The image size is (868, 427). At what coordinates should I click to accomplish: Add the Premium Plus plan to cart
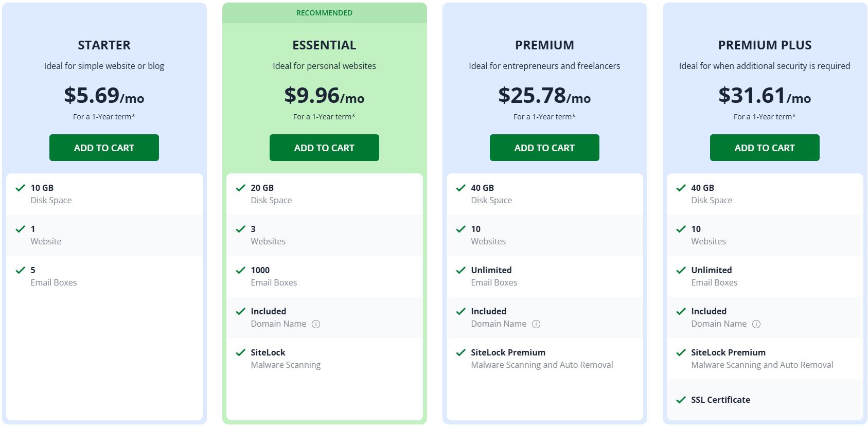(765, 148)
